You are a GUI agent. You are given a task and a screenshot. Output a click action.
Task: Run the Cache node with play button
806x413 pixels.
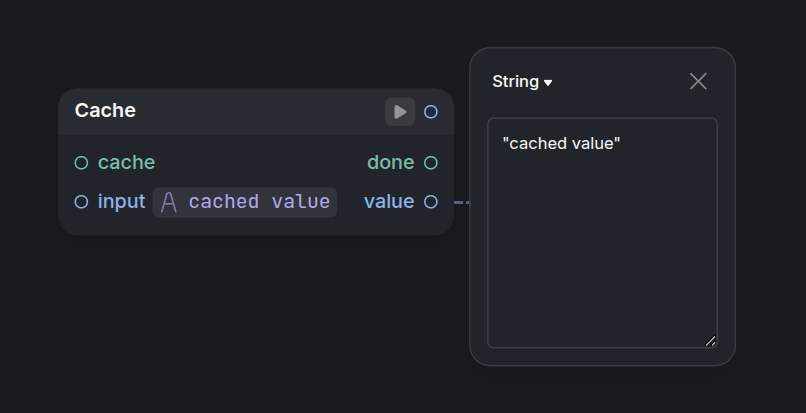[400, 112]
